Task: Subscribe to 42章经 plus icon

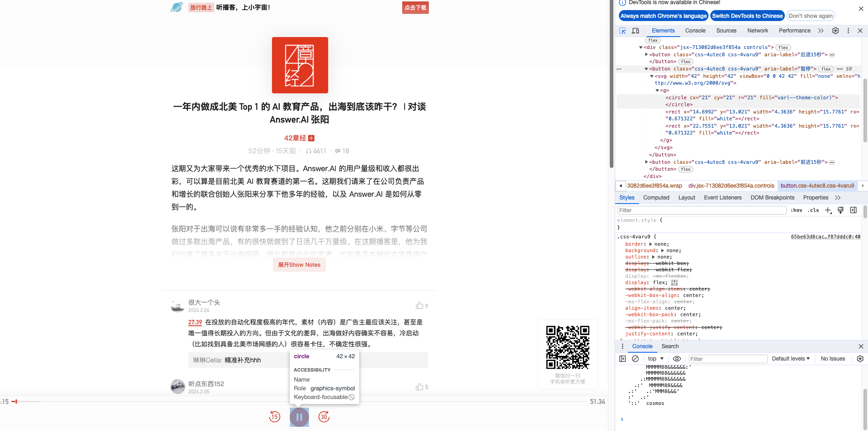Action: 311,138
